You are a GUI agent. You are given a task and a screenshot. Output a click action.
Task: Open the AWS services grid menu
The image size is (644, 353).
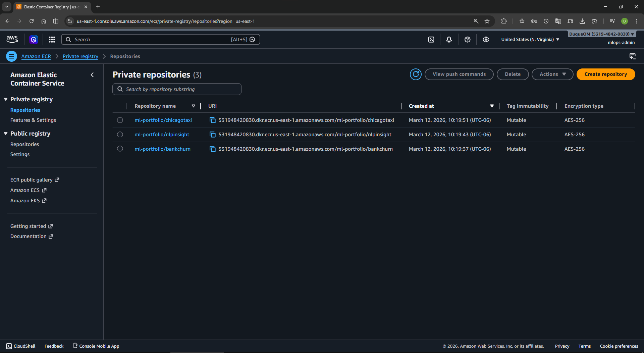(52, 40)
